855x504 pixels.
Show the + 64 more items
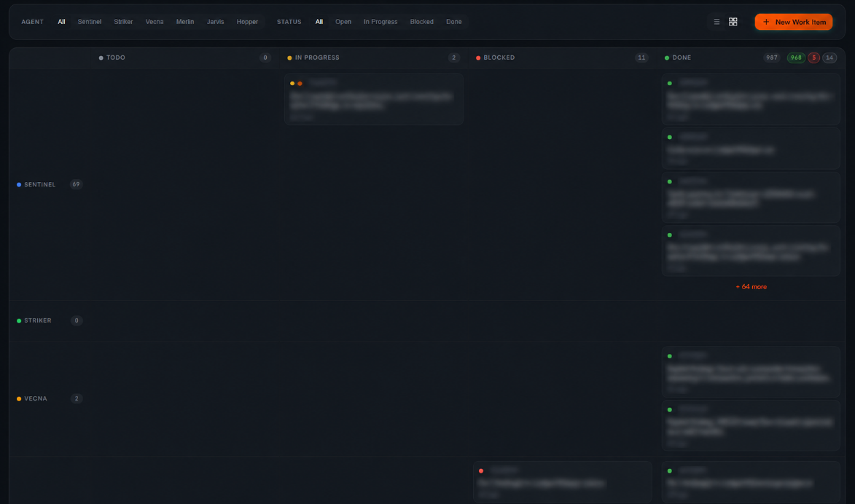(751, 287)
